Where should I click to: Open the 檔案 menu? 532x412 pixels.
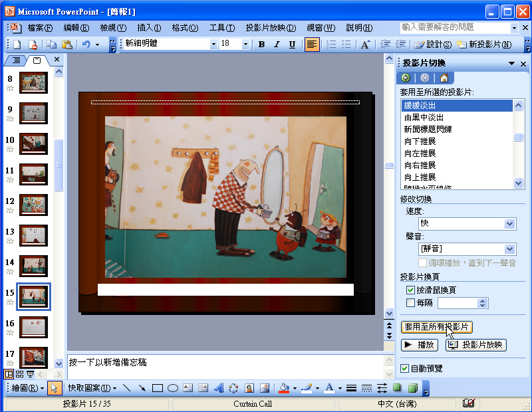point(40,28)
